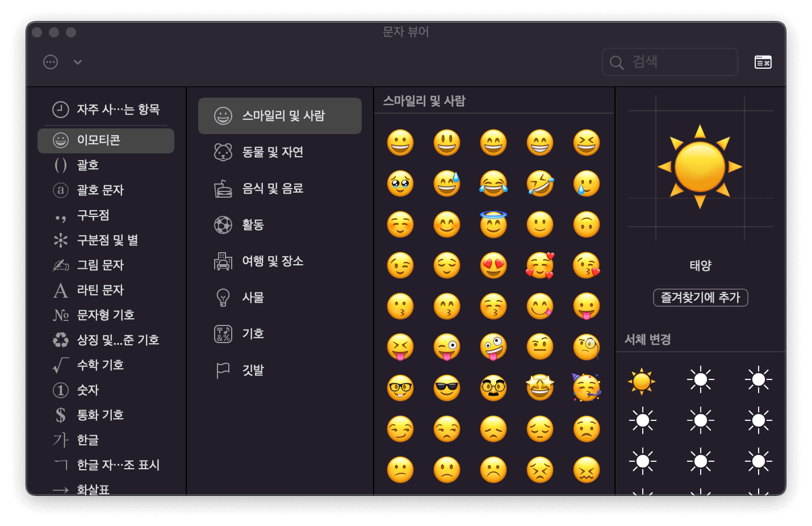This screenshot has width=812, height=526.
Task: Select 동물 및 자연 subcategory
Action: click(280, 152)
